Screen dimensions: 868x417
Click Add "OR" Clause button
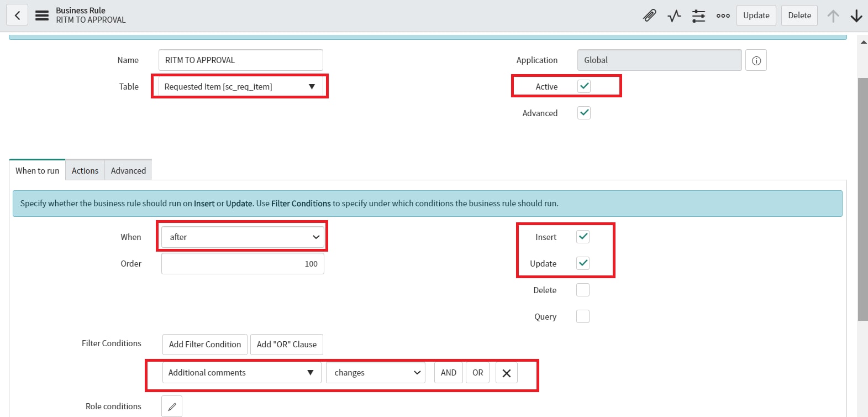(287, 345)
